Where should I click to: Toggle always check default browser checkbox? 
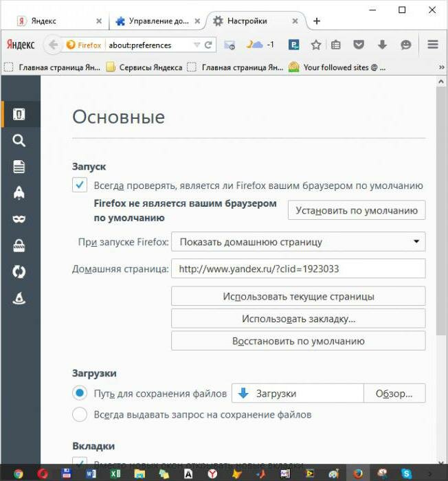(80, 185)
